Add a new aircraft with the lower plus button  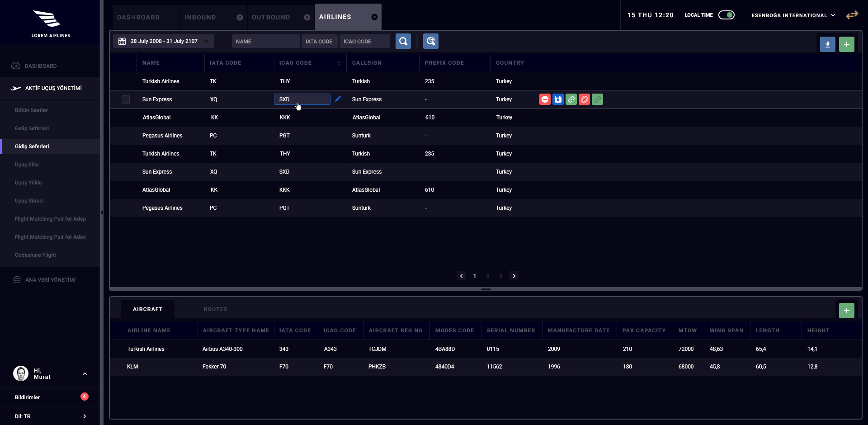847,311
